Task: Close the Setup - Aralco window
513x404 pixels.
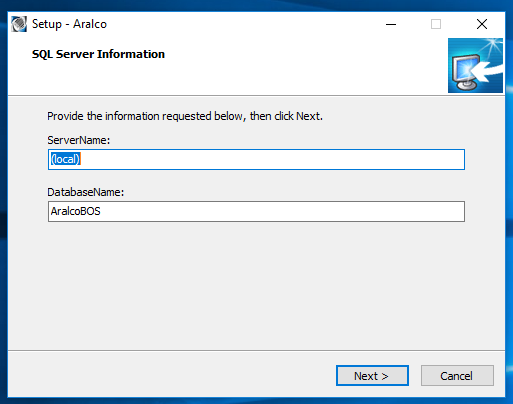Action: click(x=482, y=24)
